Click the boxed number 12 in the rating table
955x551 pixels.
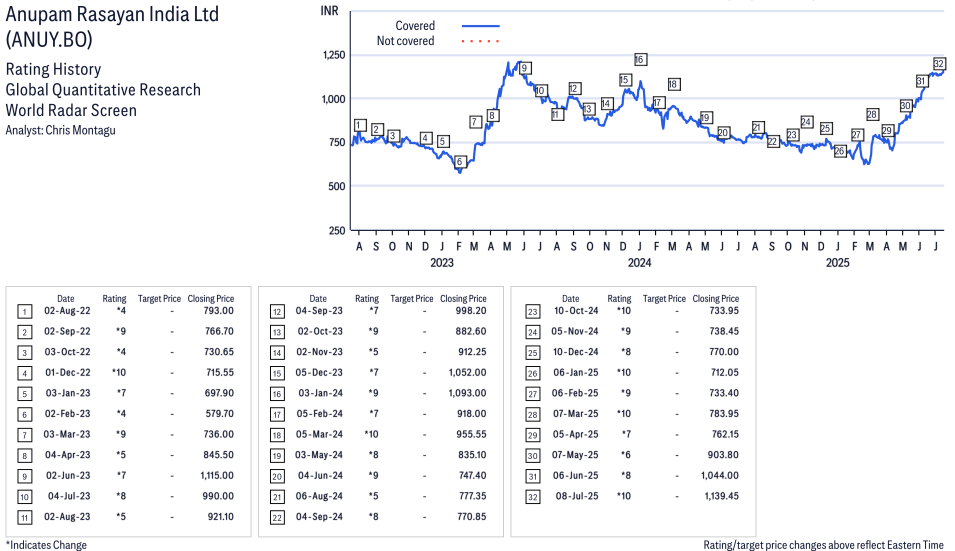pos(277,312)
